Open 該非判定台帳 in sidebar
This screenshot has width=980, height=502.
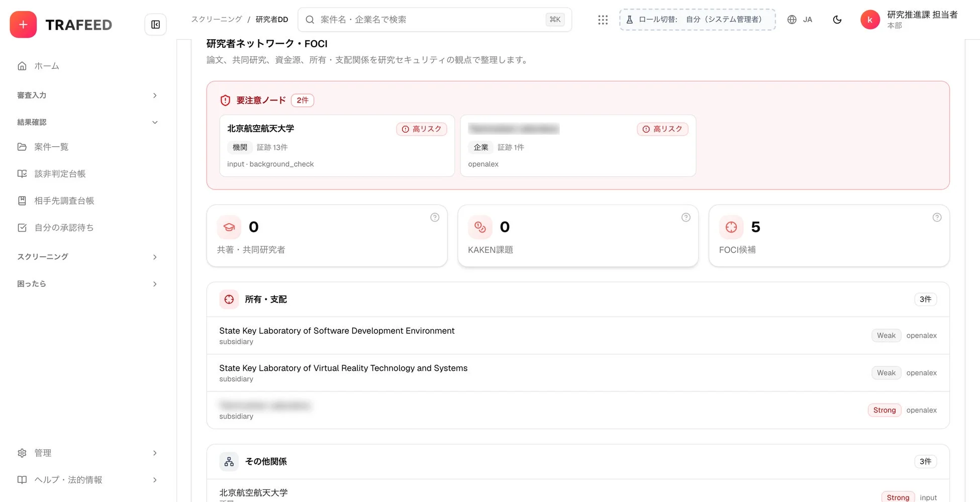coord(88,174)
